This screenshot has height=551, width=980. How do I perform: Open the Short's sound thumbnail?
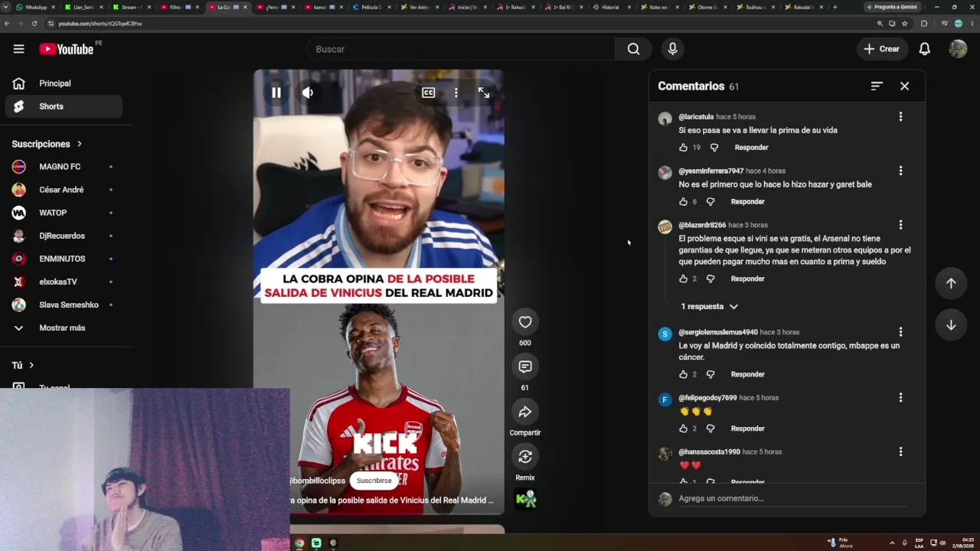tap(526, 499)
